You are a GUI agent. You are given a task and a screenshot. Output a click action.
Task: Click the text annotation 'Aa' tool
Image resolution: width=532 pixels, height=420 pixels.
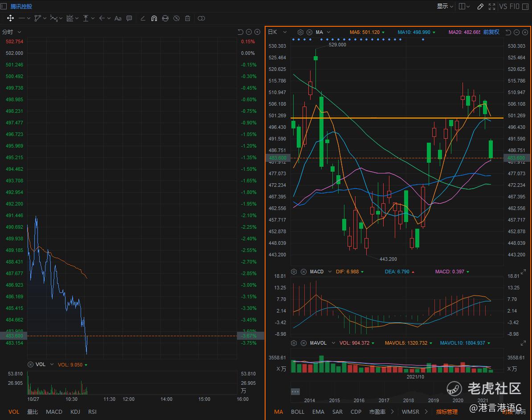point(118,18)
